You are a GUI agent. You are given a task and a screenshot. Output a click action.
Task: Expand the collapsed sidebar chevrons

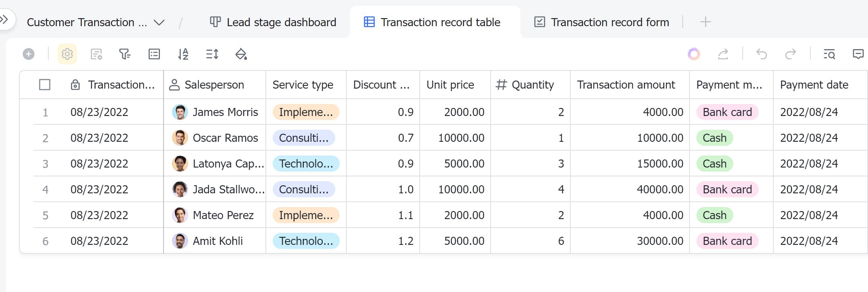[x=4, y=19]
